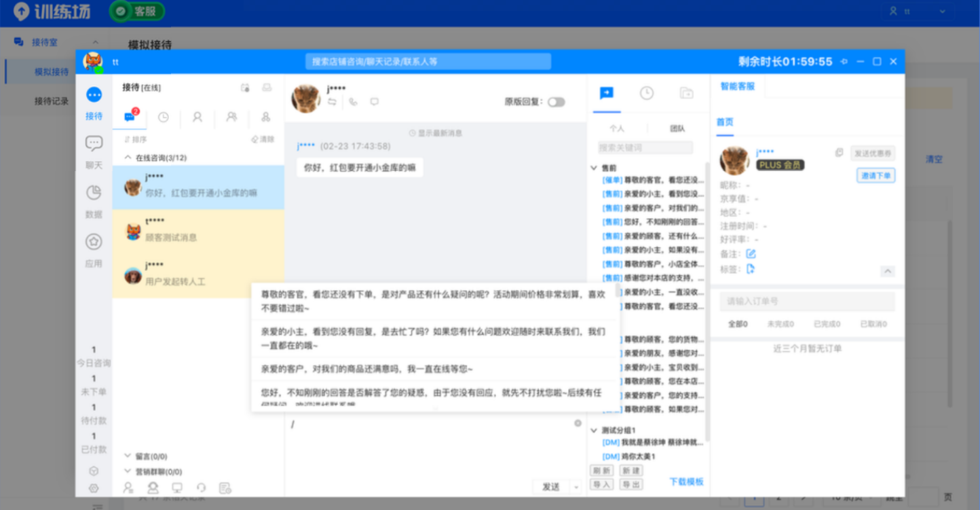
Task: Expand the 留言(0/0) group
Action: tap(128, 456)
